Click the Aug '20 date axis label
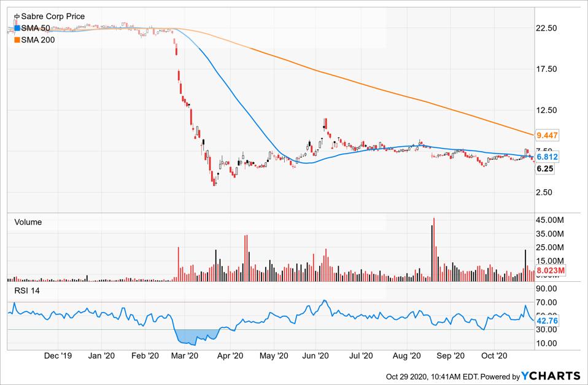This screenshot has height=385, width=588. click(406, 356)
